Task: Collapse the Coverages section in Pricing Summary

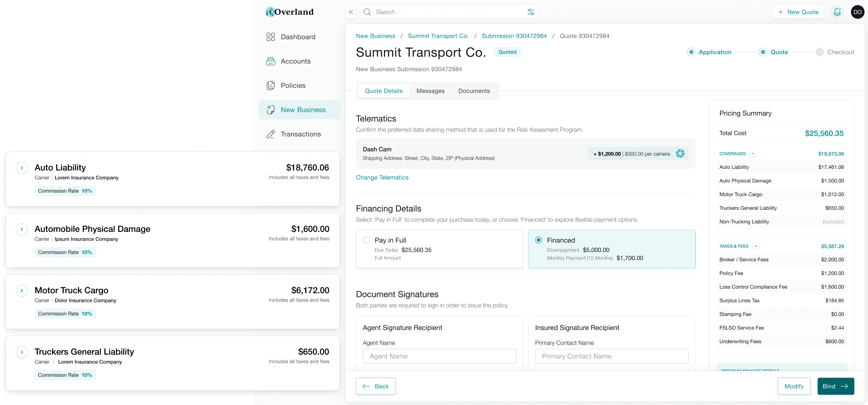Action: (x=753, y=154)
